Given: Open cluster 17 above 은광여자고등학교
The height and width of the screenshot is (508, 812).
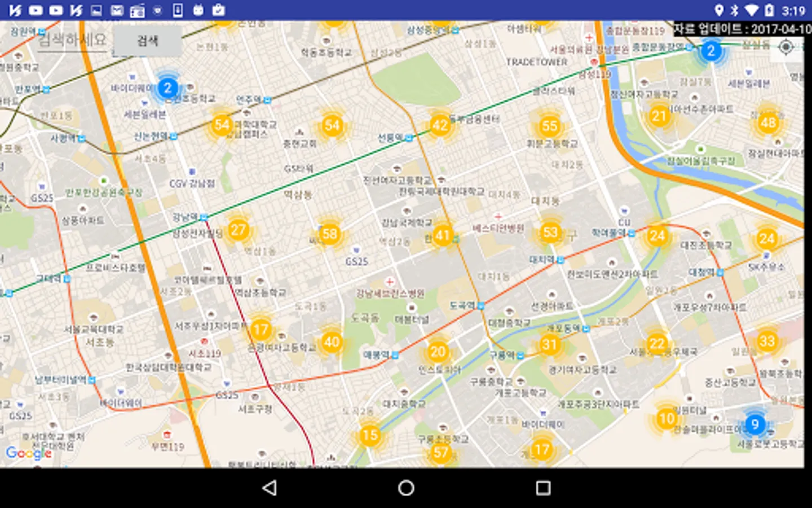Looking at the screenshot, I should tap(261, 330).
